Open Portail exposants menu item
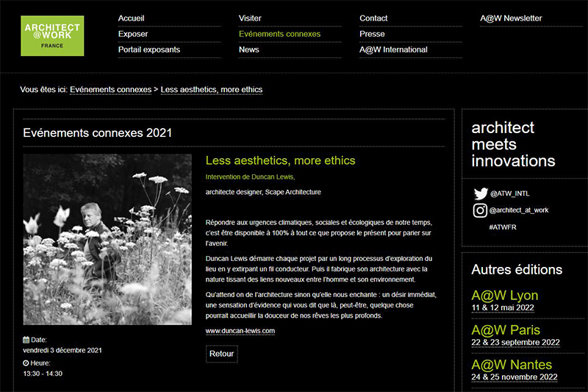The image size is (588, 392). 149,49
